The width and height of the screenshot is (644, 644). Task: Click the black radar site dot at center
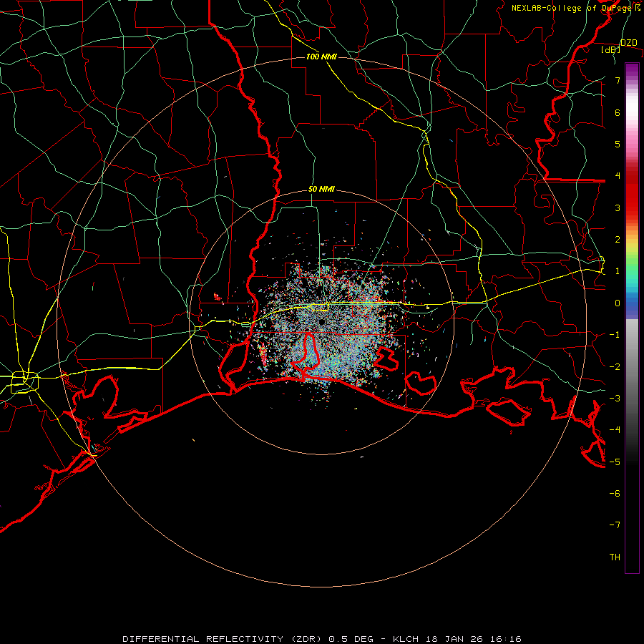pyautogui.click(x=322, y=321)
